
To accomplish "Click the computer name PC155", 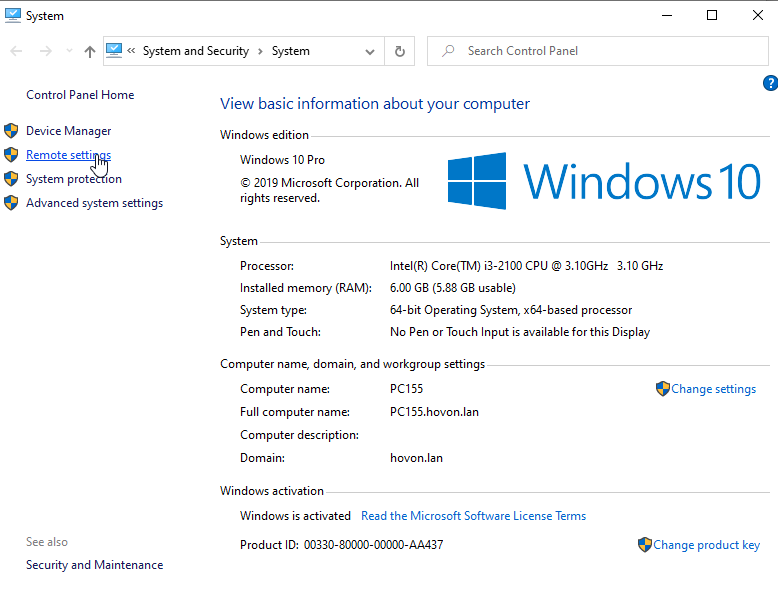I will (x=406, y=389).
